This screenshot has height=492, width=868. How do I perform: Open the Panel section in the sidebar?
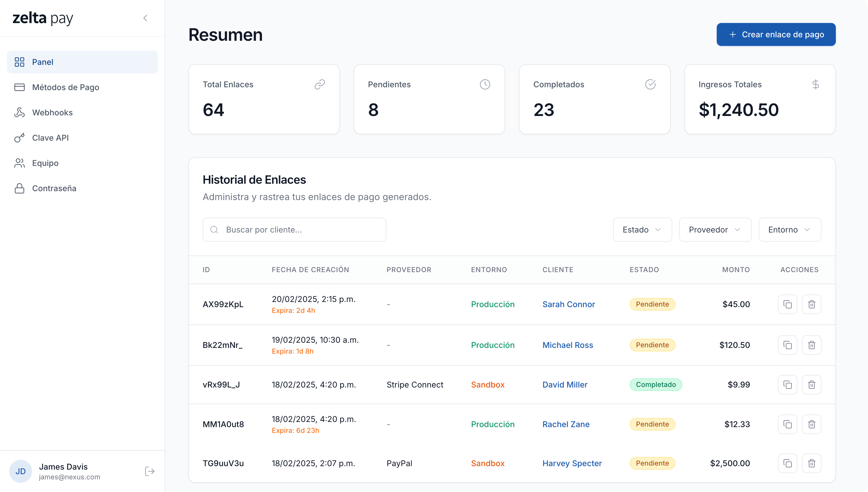point(42,62)
